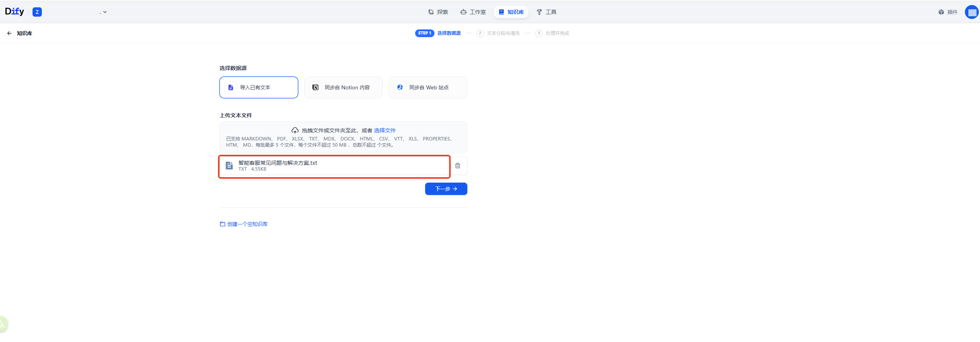The width and height of the screenshot is (980, 342).
Task: Click the cloud upload icon
Action: coord(295,130)
